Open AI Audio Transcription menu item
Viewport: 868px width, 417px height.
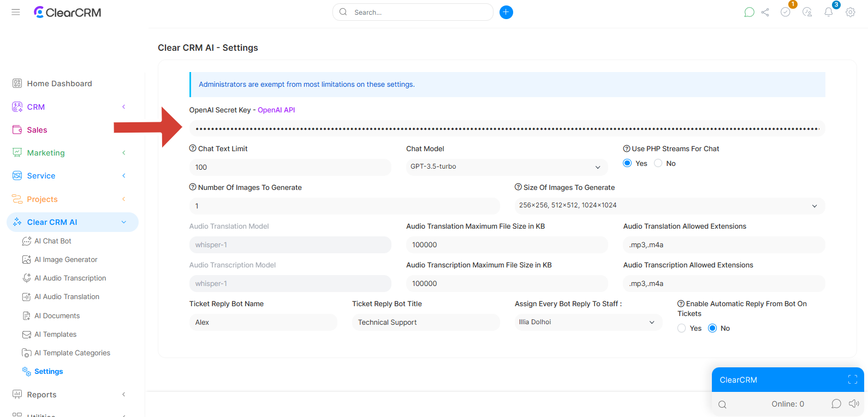pyautogui.click(x=70, y=278)
